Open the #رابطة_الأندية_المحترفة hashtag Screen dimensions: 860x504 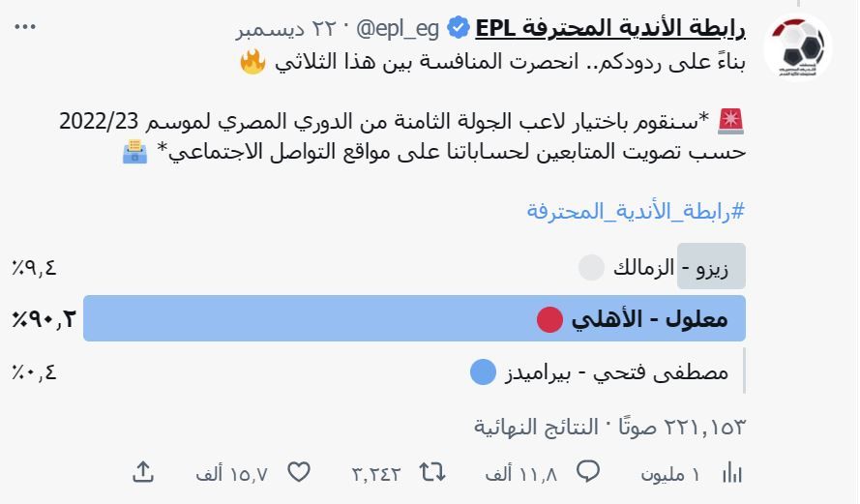coord(637,212)
